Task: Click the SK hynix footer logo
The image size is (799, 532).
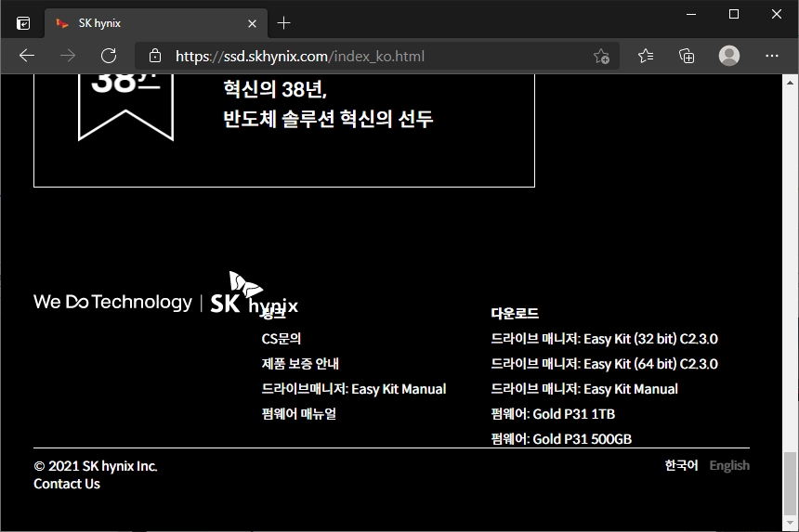Action: pyautogui.click(x=255, y=293)
